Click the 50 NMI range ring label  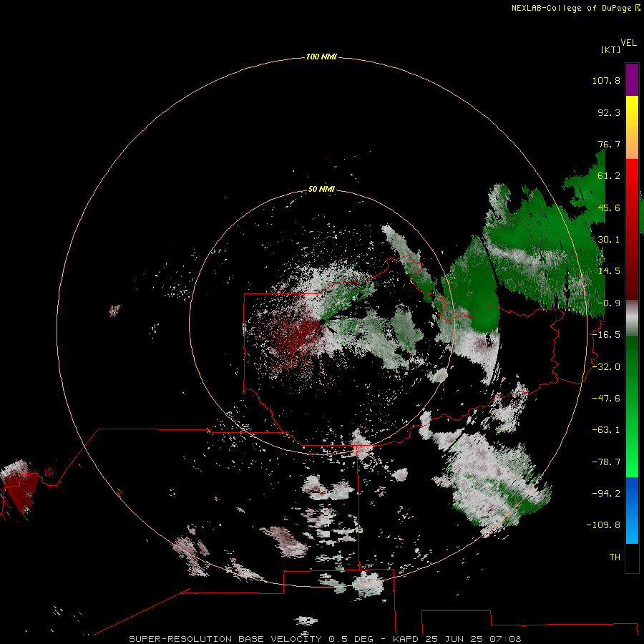point(321,189)
